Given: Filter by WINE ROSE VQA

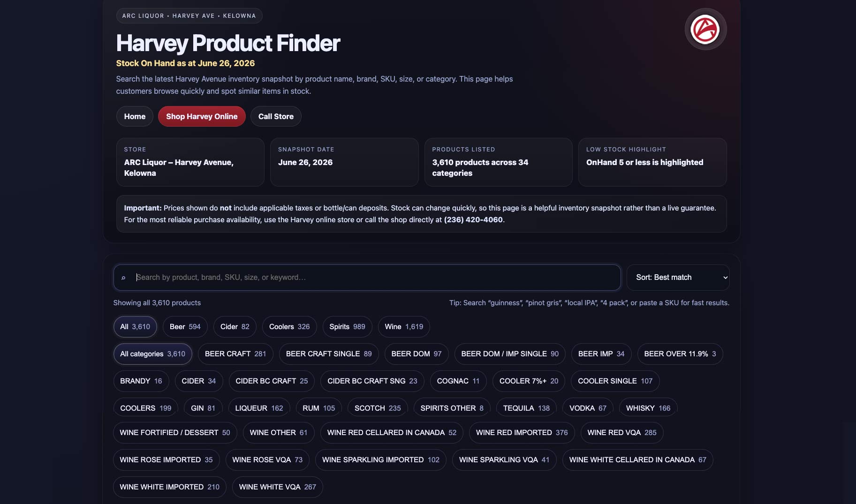Looking at the screenshot, I should pyautogui.click(x=267, y=460).
